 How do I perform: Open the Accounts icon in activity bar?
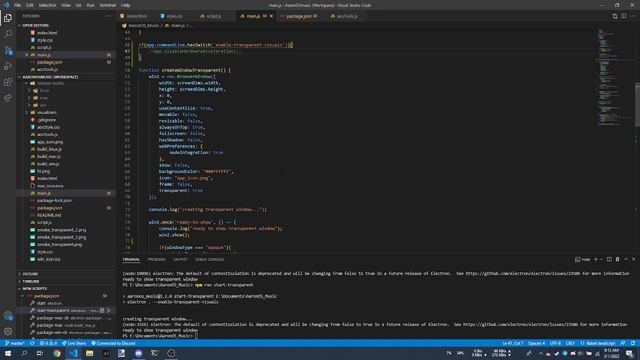[8, 316]
